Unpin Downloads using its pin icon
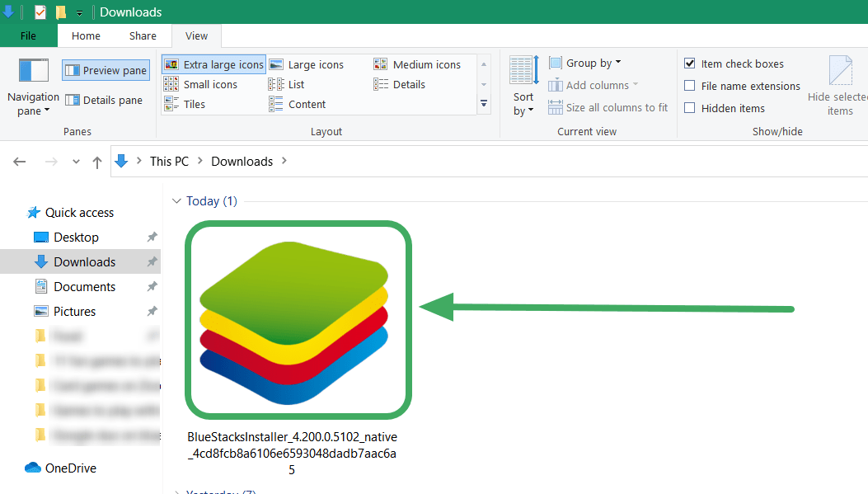 tap(152, 262)
